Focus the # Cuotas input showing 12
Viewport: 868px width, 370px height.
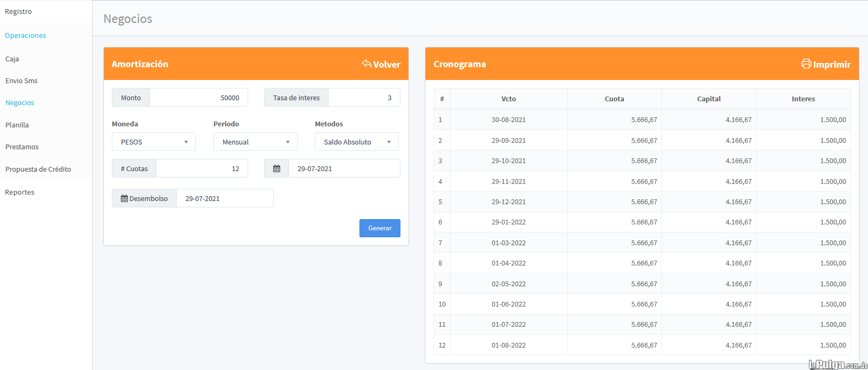pyautogui.click(x=202, y=168)
